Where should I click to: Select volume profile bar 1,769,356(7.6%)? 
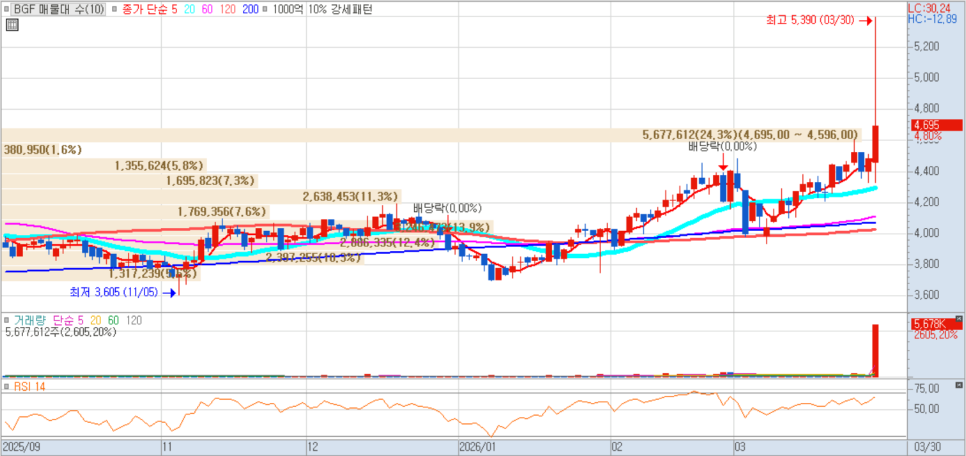click(136, 212)
